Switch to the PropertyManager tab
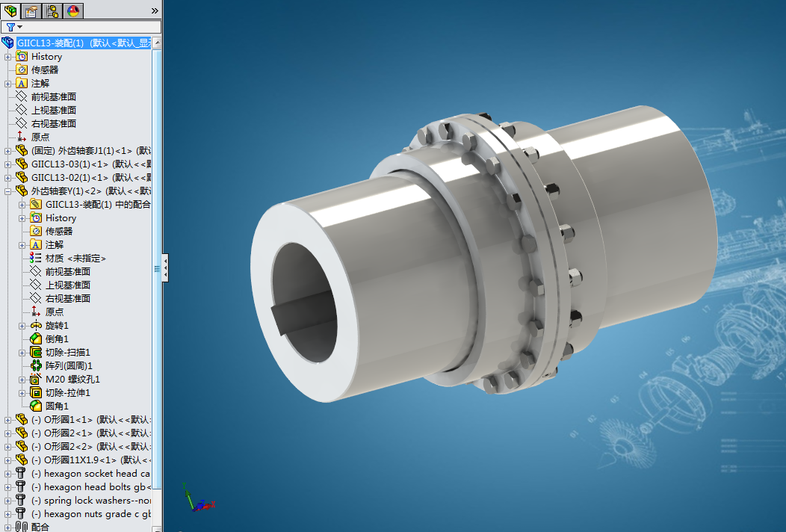Image resolution: width=786 pixels, height=532 pixels. pyautogui.click(x=31, y=10)
